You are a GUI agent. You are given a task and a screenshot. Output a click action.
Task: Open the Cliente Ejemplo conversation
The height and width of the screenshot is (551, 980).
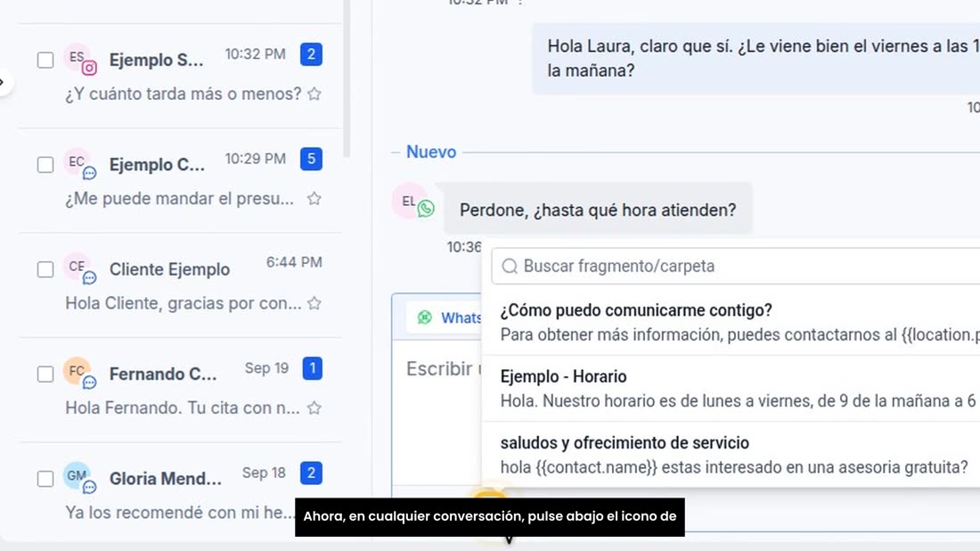[x=181, y=285]
